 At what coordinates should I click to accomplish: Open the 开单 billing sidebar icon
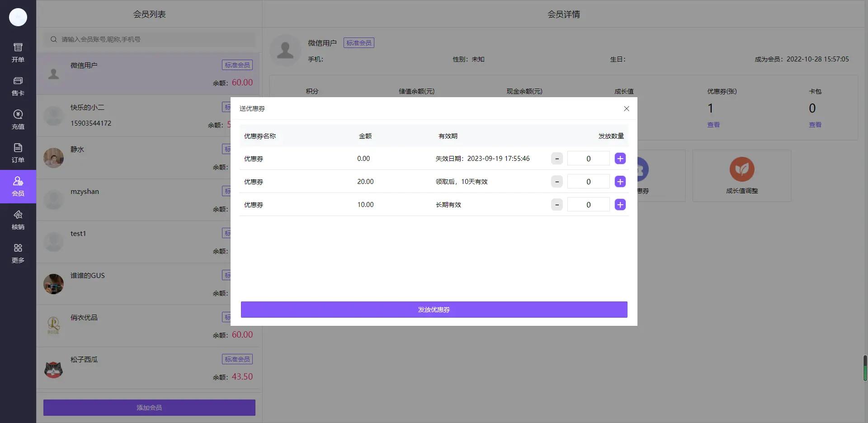click(x=18, y=52)
